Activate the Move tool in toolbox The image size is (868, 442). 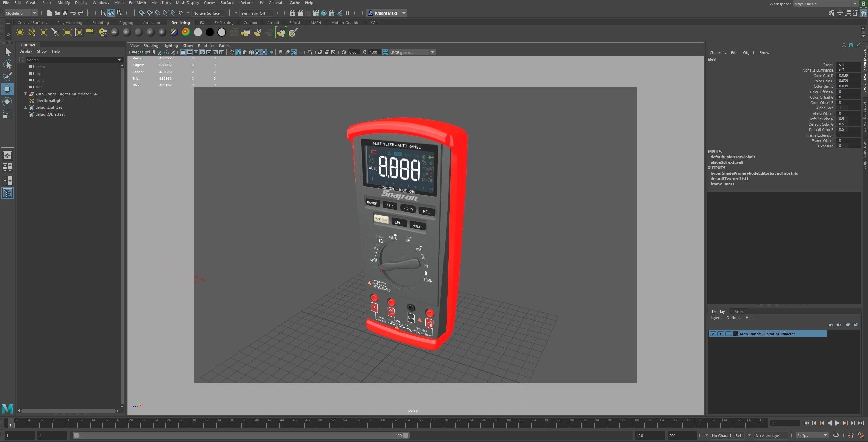tap(8, 89)
